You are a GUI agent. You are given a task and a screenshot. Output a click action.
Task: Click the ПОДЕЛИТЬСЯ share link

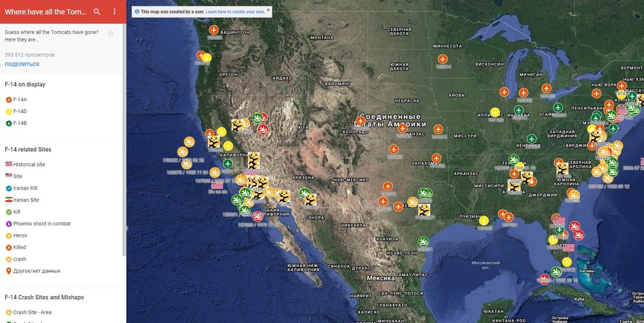coord(22,64)
